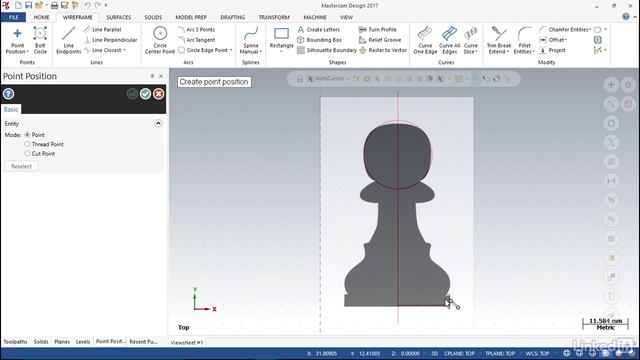
Task: Open the Rectangle dropdown arrow
Action: (x=281, y=52)
